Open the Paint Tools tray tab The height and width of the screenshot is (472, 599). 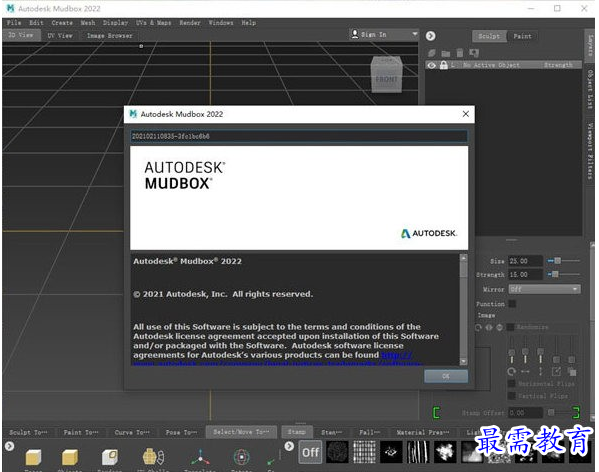pos(81,432)
